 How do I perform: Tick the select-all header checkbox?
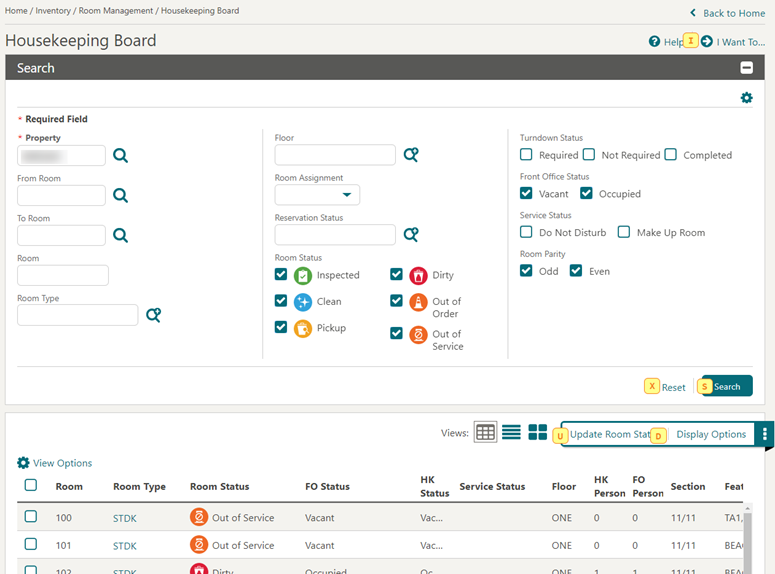pos(31,485)
